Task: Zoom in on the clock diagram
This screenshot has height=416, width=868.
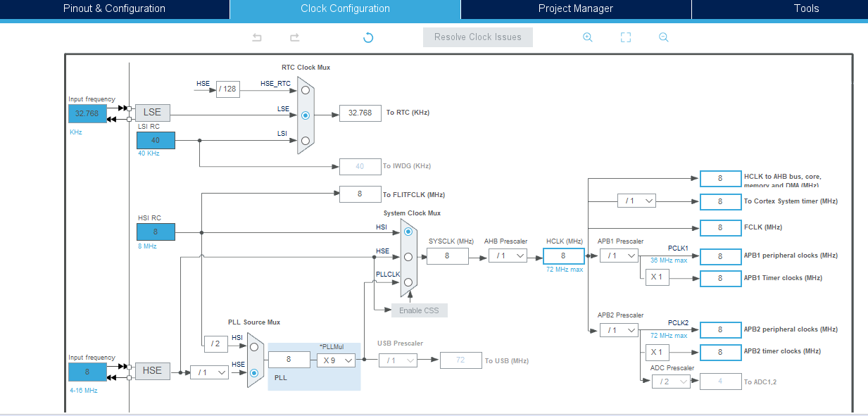Action: tap(588, 37)
